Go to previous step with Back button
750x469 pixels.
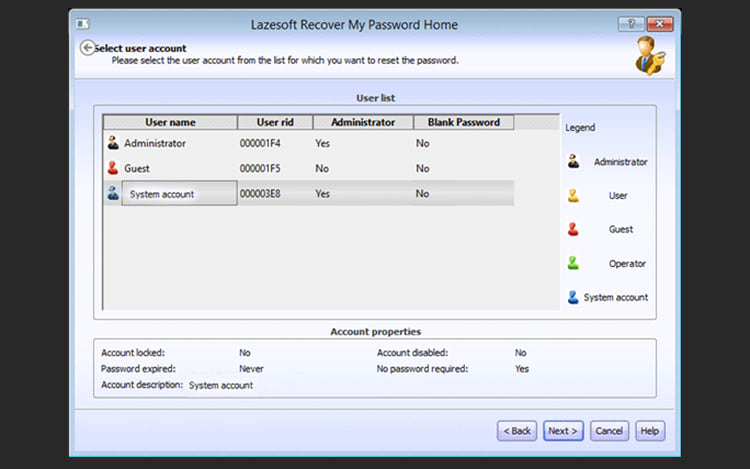tap(517, 431)
